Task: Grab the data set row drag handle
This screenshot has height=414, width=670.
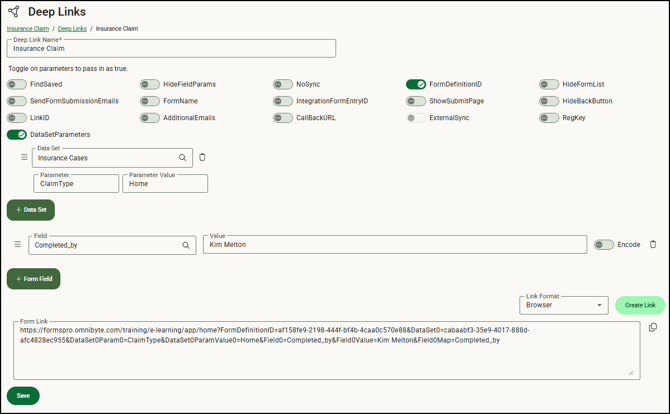Action: 24,157
